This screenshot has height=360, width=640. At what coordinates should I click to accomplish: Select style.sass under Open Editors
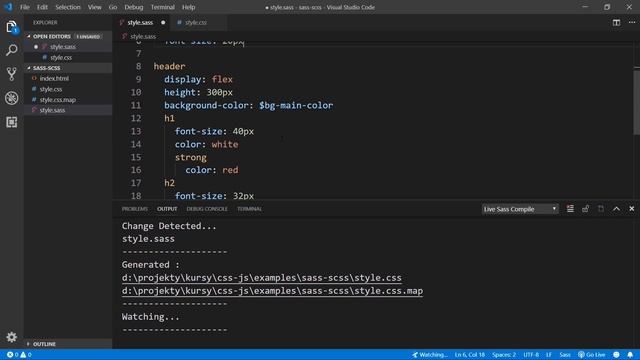(68, 47)
